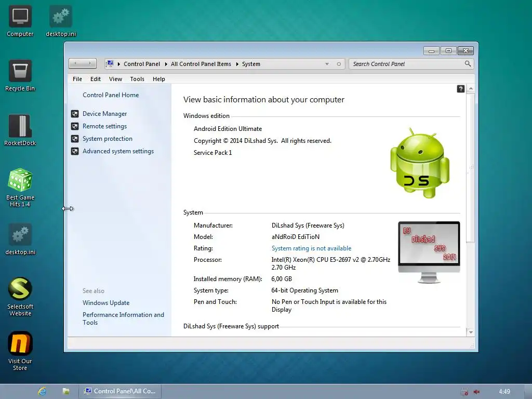Click the '6,00 GB' memory value
Viewport: 532px width, 399px height.
point(281,279)
